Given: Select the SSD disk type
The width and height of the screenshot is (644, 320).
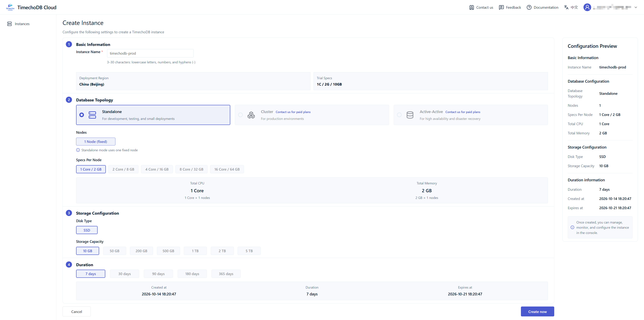Looking at the screenshot, I should pyautogui.click(x=87, y=230).
